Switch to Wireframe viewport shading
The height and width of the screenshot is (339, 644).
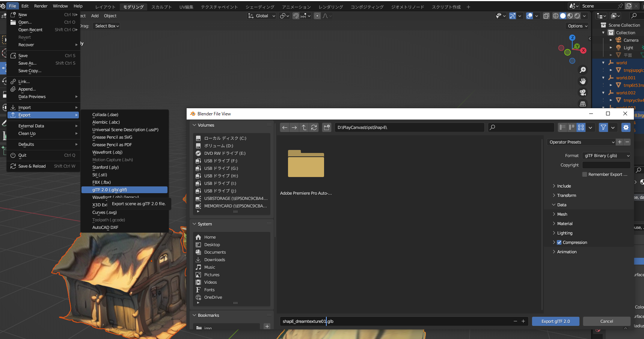click(556, 16)
